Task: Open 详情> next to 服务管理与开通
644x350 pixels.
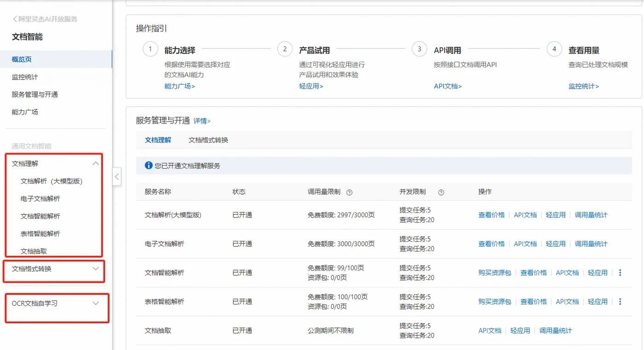Action: coord(202,121)
